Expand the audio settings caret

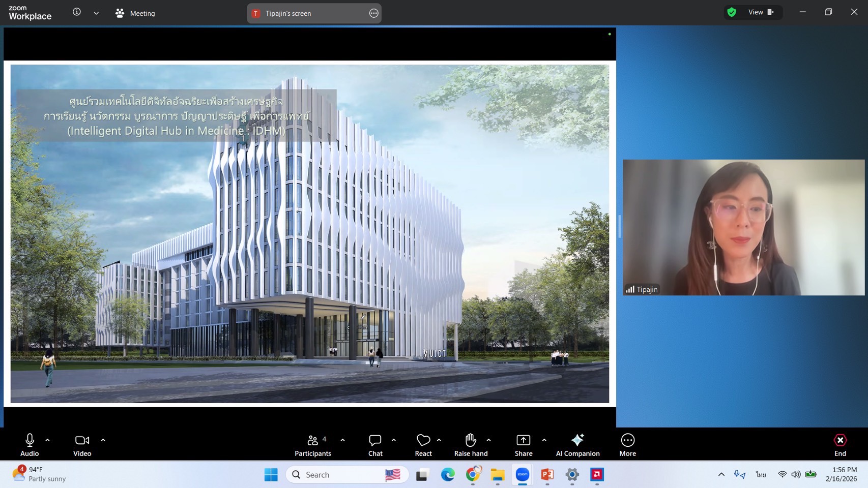click(47, 440)
